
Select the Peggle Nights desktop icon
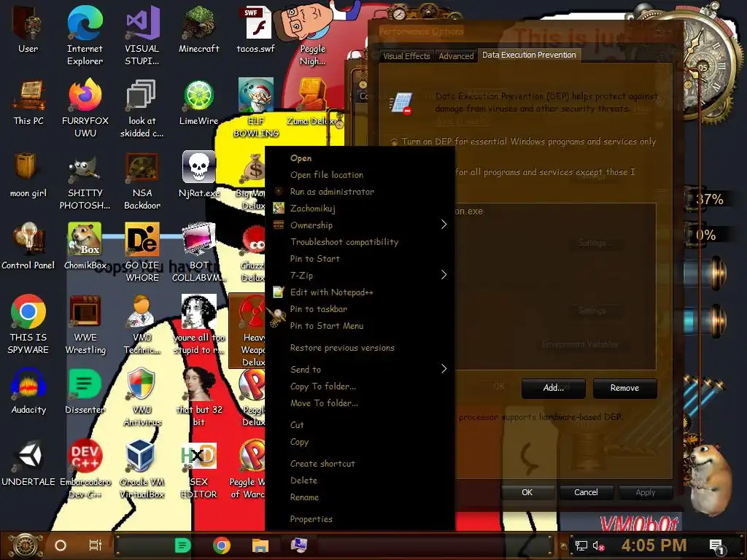(312, 36)
